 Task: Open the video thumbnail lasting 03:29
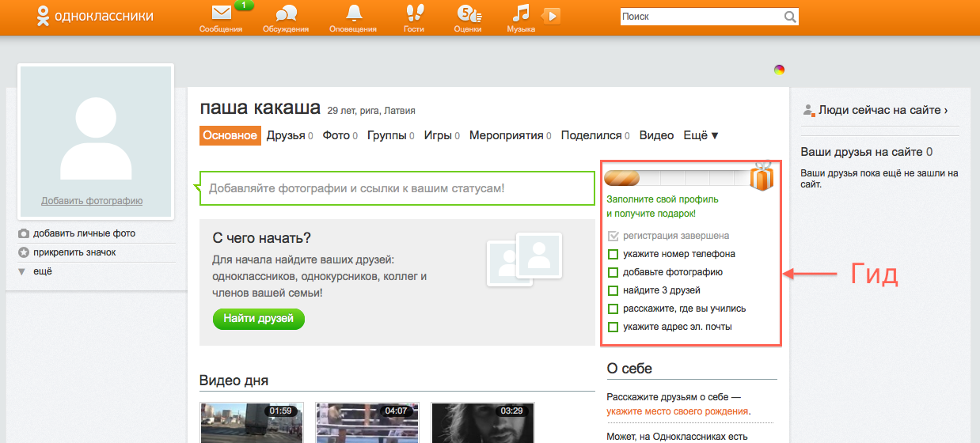coord(482,422)
